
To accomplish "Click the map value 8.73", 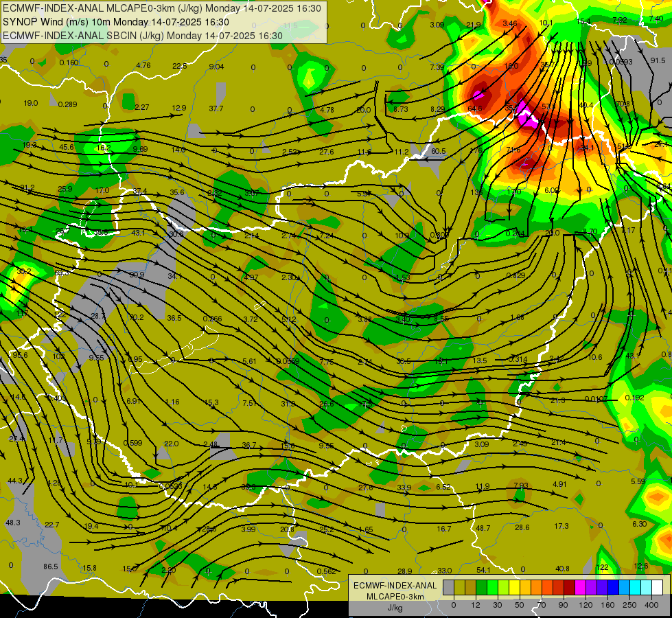I will (401, 109).
